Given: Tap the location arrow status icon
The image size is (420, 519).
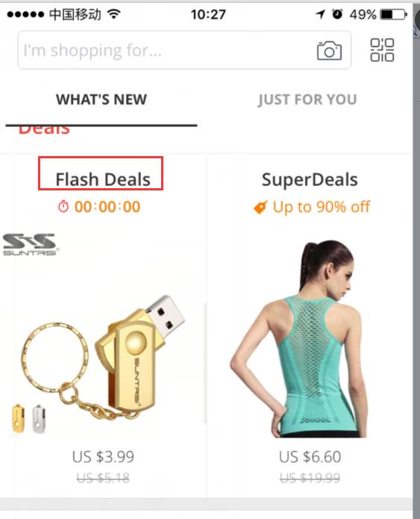Looking at the screenshot, I should coord(320,14).
